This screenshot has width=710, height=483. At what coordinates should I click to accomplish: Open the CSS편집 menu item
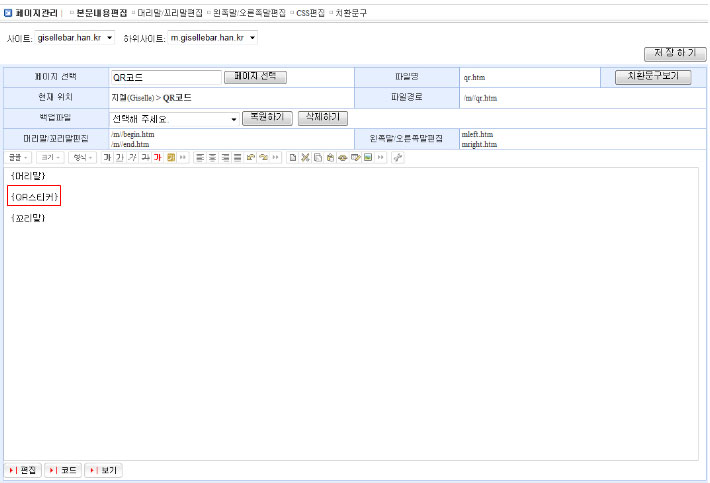tap(309, 13)
